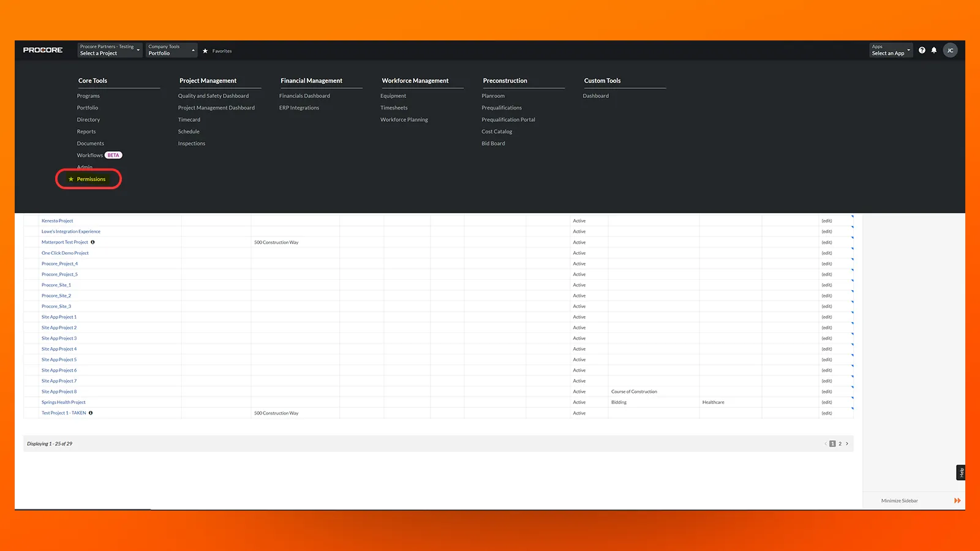The width and height of the screenshot is (980, 551).
Task: Click the info icon beside Test Project 1 - TAKEN
Action: [90, 413]
